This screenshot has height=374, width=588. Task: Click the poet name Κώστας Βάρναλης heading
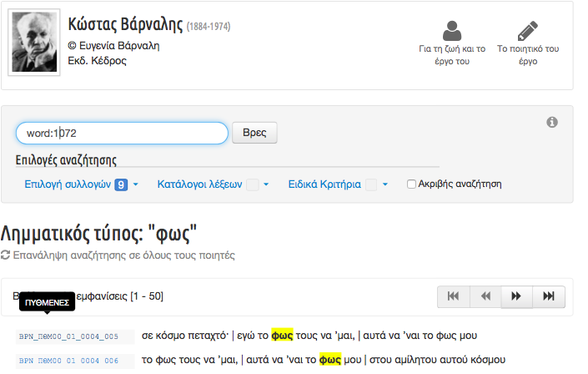[125, 24]
